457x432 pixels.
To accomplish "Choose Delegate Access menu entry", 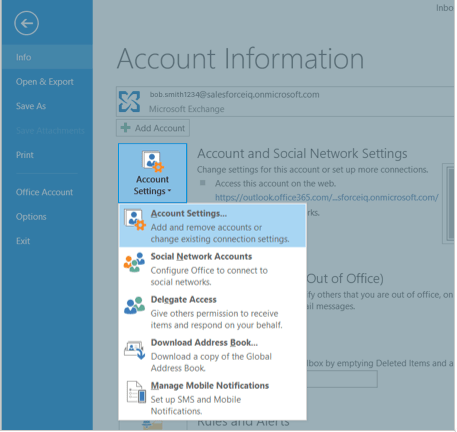I will (x=213, y=312).
